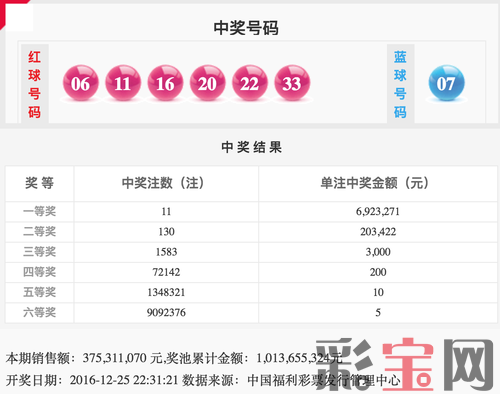Select the 六等奖 row label

(x=39, y=312)
